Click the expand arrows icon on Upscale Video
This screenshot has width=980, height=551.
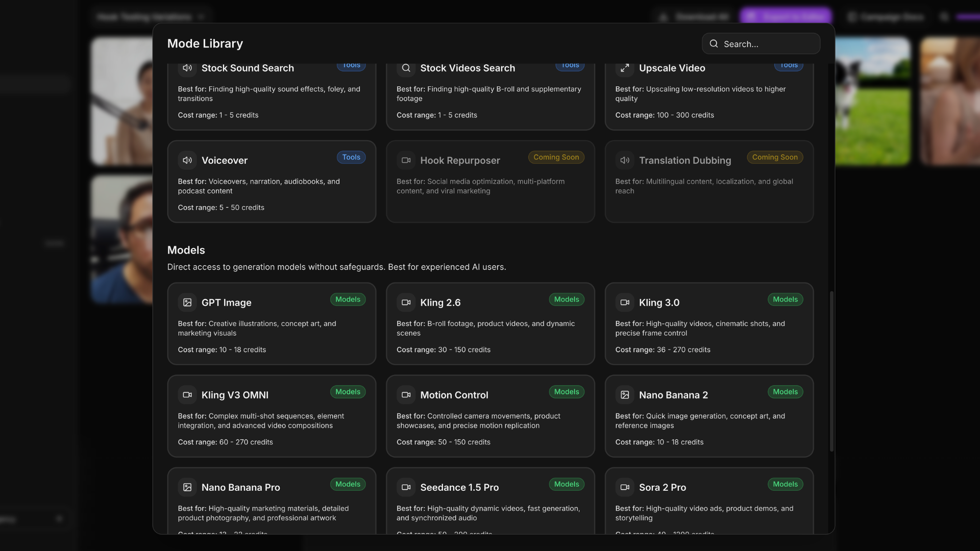point(625,68)
